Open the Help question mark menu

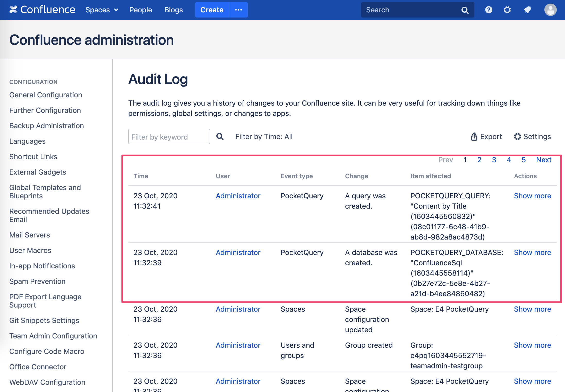pyautogui.click(x=489, y=10)
